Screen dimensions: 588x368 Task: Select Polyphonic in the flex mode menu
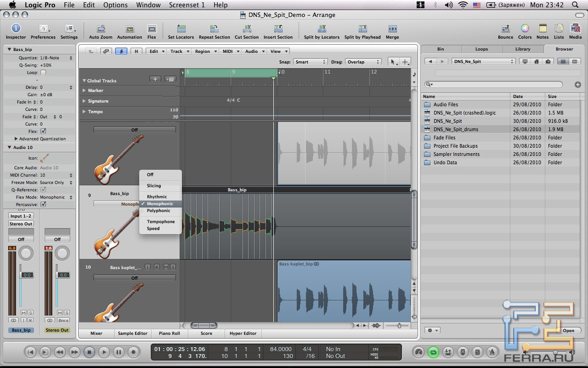[x=158, y=211]
